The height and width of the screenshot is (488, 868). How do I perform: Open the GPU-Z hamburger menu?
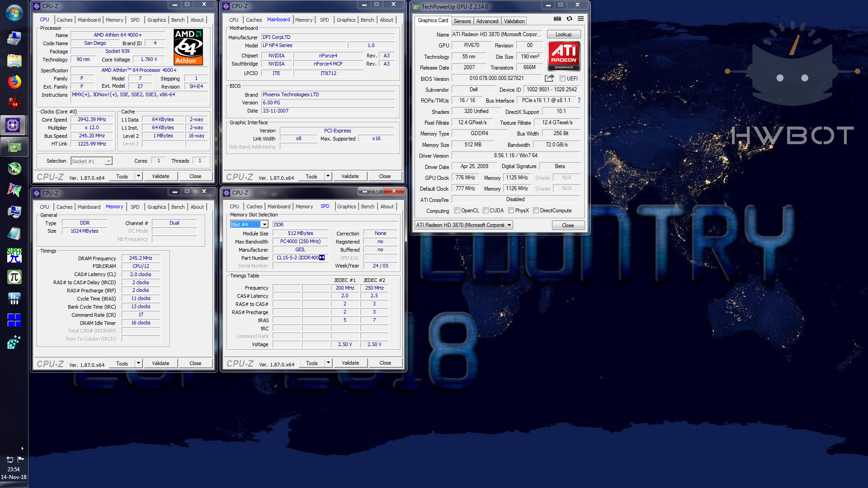click(580, 19)
